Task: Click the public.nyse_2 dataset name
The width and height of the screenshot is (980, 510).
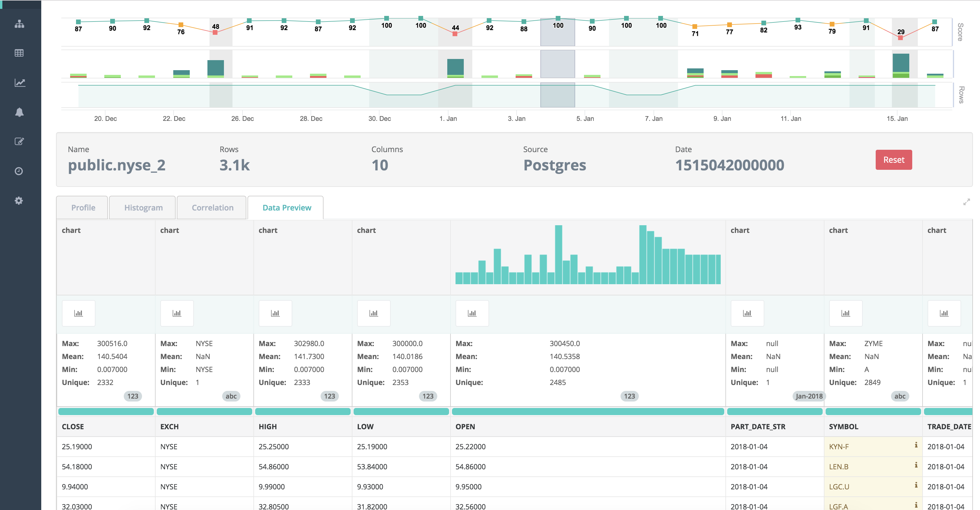Action: point(116,165)
